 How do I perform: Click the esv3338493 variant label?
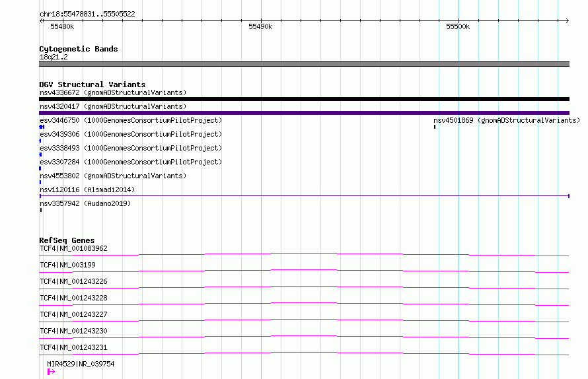(131, 148)
